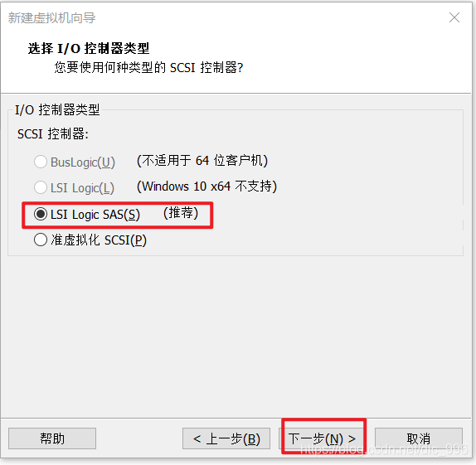Click the 准虚拟化 SCSI(P) label text
476x465 pixels.
[x=99, y=240]
